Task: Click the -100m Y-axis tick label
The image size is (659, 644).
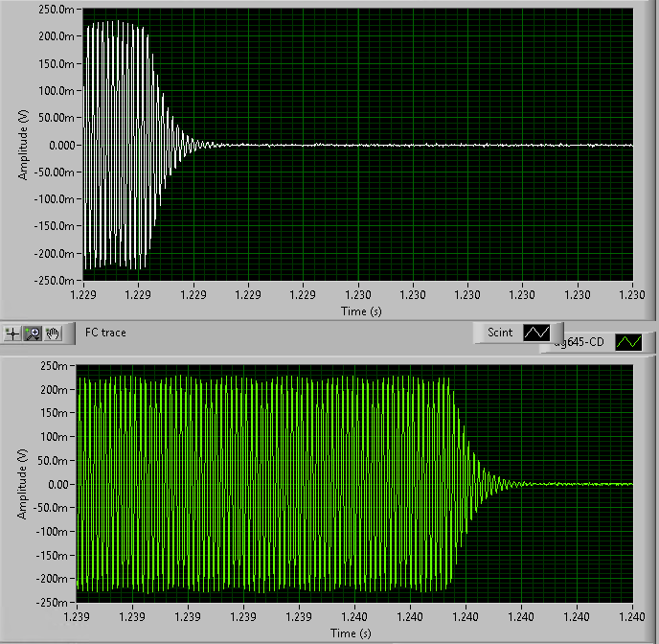Action: tap(52, 532)
